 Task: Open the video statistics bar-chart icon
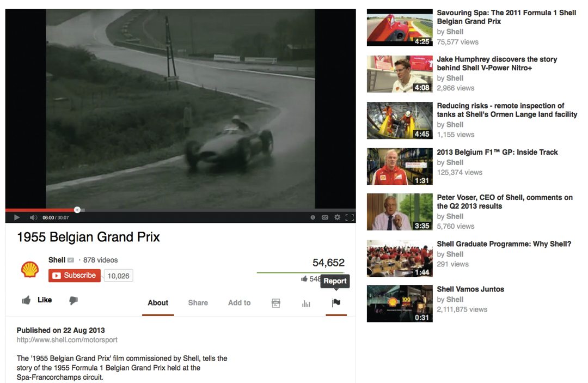coord(306,303)
